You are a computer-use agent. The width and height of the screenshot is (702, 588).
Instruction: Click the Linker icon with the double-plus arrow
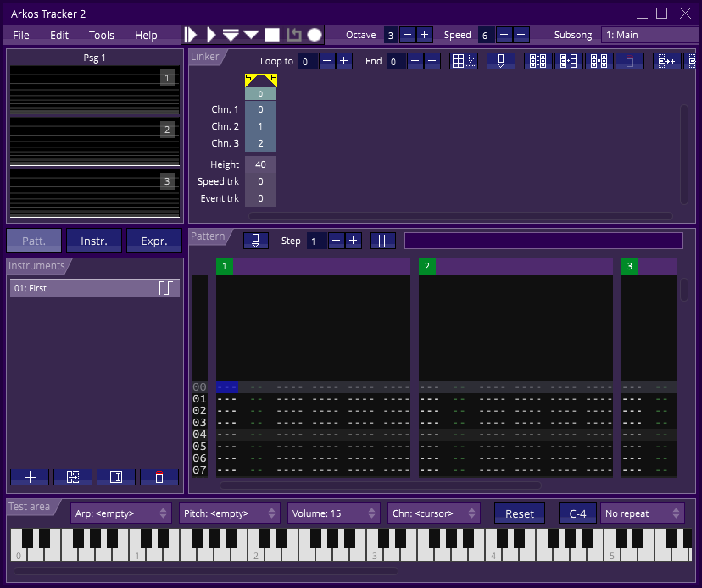tap(666, 61)
